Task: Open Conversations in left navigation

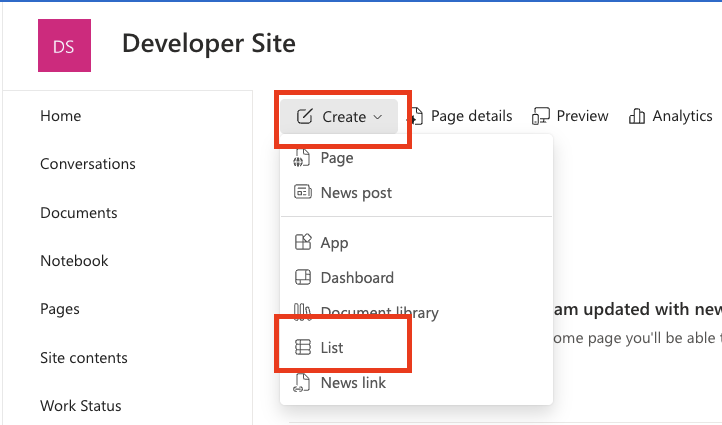Action: pos(88,164)
